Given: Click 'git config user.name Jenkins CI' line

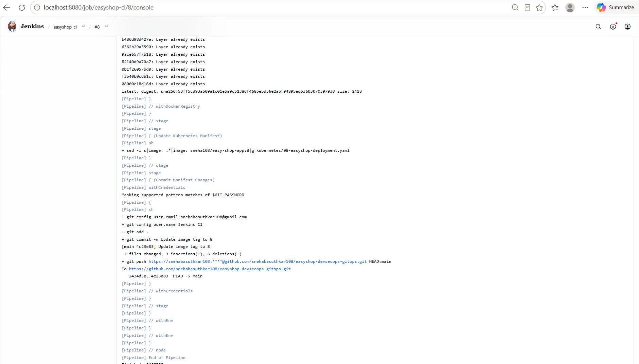Looking at the screenshot, I should point(162,224).
